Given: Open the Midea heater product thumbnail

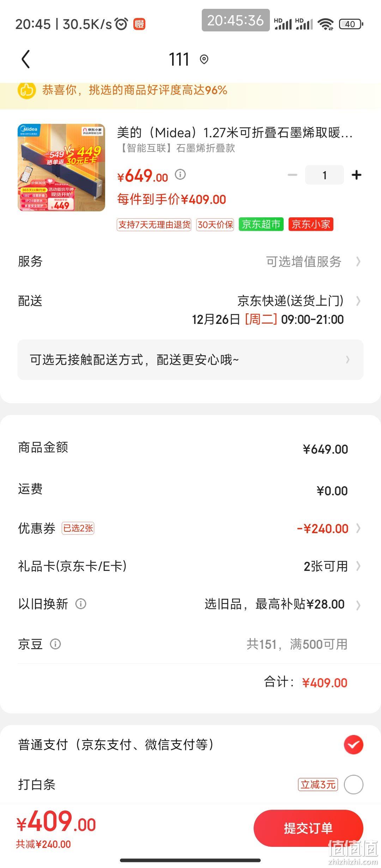Looking at the screenshot, I should click(61, 168).
